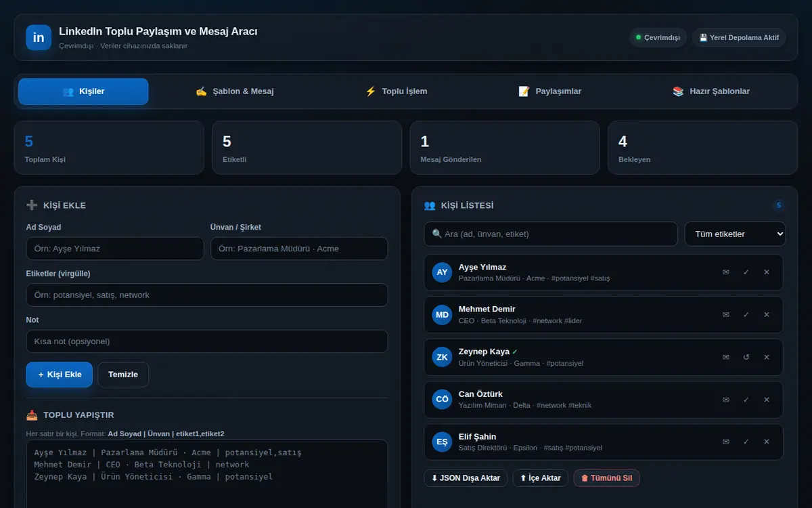Focus the contact search box
Viewport: 812px width, 508px height.
click(551, 234)
